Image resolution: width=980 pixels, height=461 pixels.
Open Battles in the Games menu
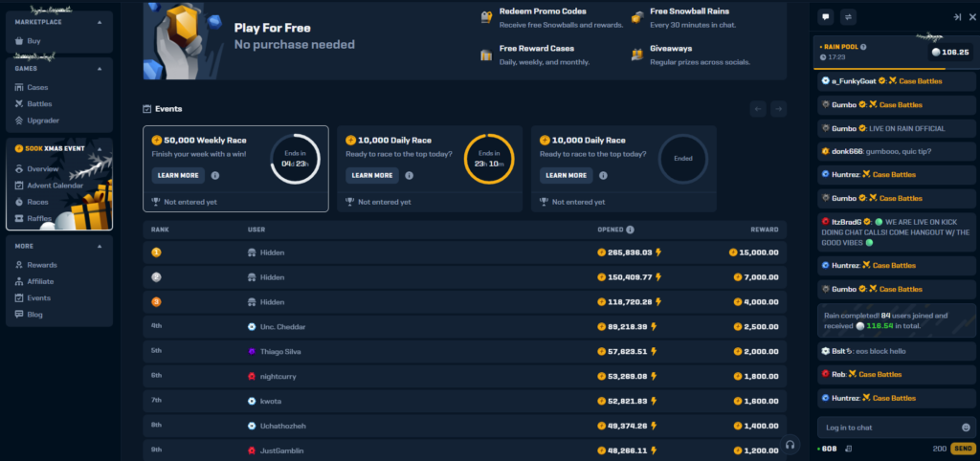tap(39, 103)
